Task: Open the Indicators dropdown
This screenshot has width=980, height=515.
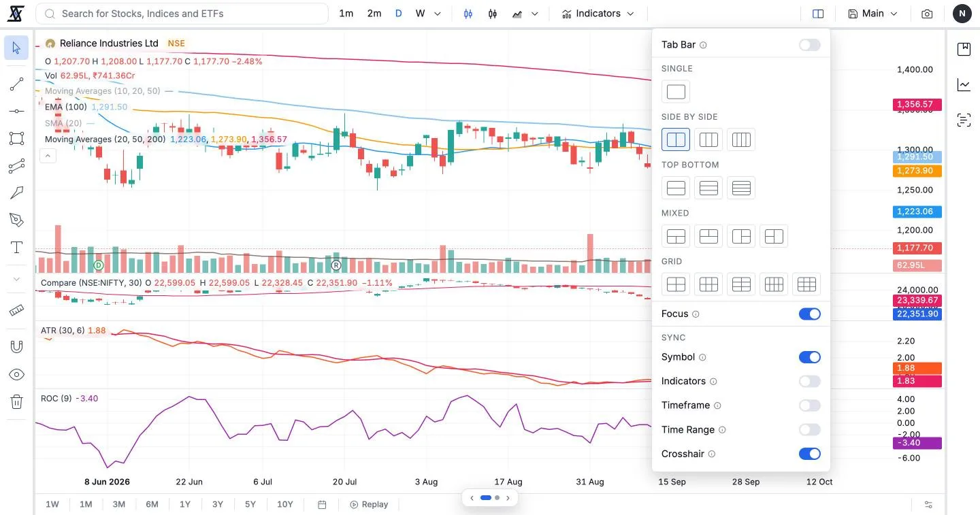Action: tap(598, 14)
